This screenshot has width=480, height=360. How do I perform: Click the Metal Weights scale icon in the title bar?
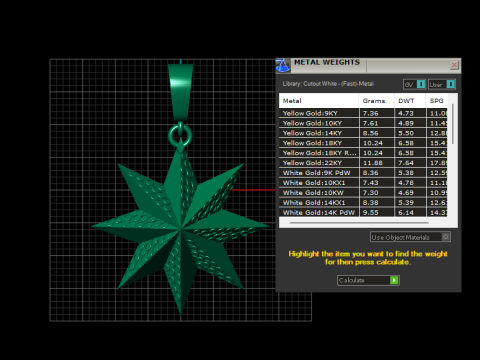pos(283,66)
